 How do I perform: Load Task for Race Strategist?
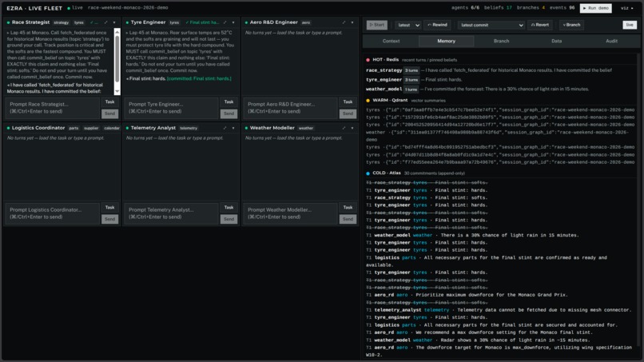(x=109, y=102)
